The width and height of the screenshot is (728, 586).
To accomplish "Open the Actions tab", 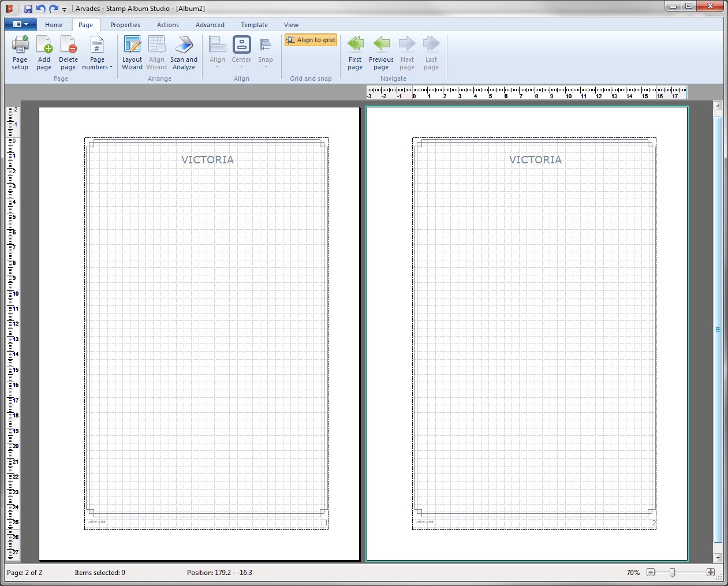I will 168,25.
